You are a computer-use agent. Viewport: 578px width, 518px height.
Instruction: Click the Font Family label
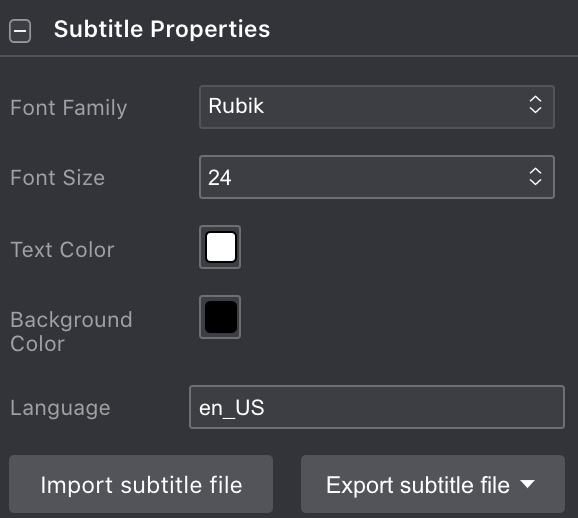point(69,108)
